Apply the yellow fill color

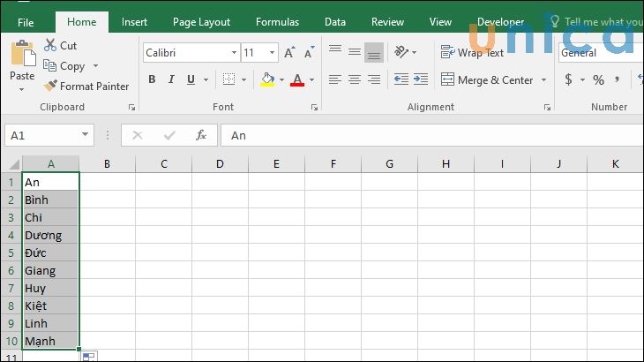[268, 80]
